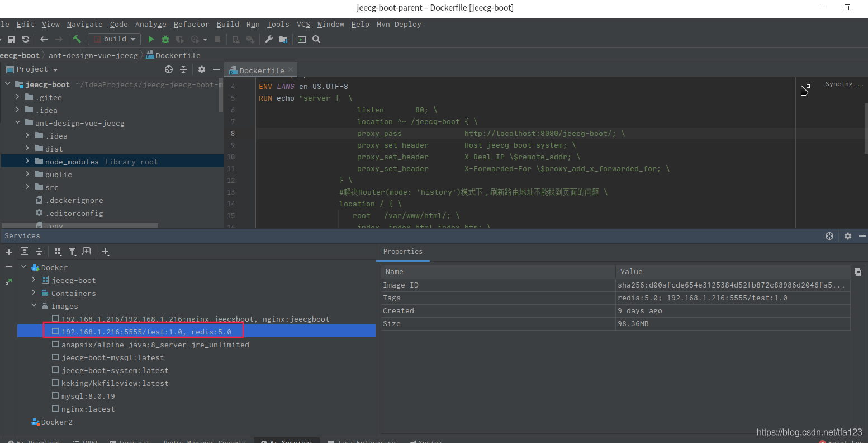This screenshot has width=868, height=443.
Task: Run the build configuration with green play button
Action: [151, 39]
